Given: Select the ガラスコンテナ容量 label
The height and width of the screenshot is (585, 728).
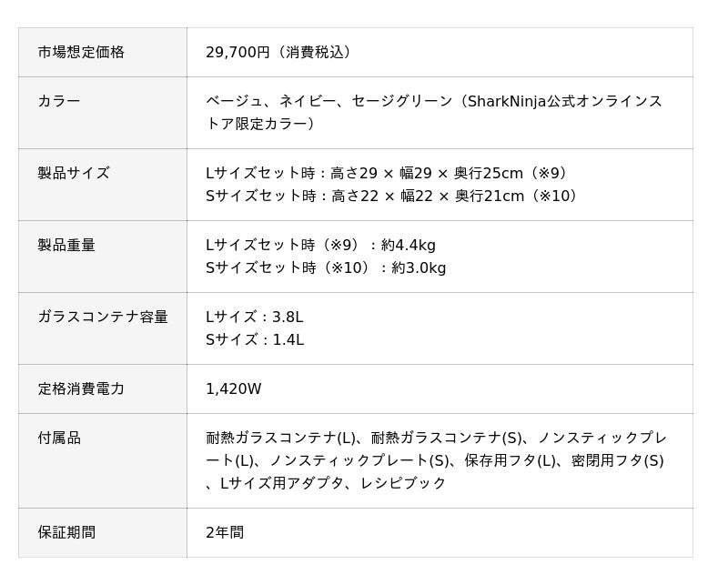Looking at the screenshot, I should tap(103, 317).
